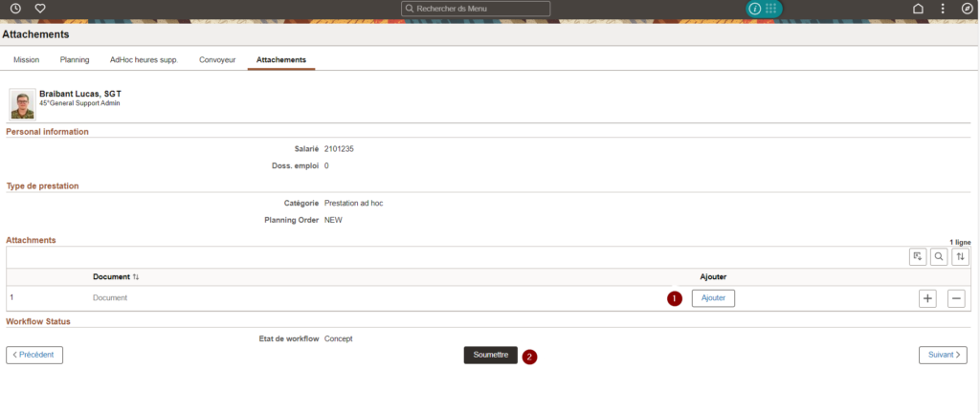The width and height of the screenshot is (980, 413).
Task: Click the info circle icon
Action: click(755, 9)
